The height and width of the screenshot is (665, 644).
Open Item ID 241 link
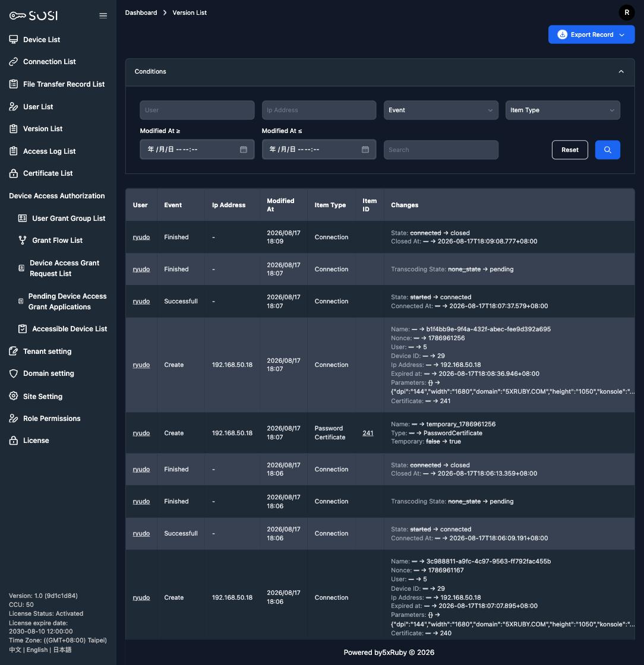coord(368,433)
